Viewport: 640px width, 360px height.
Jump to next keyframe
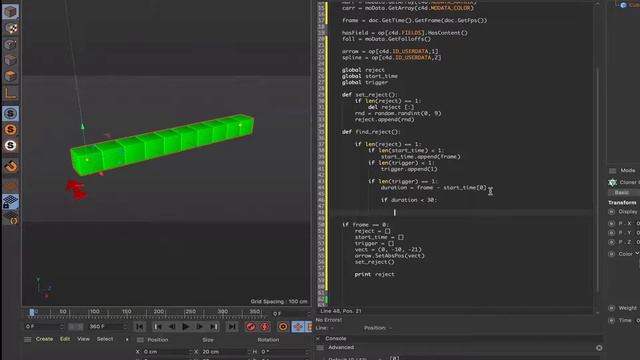coord(213,327)
